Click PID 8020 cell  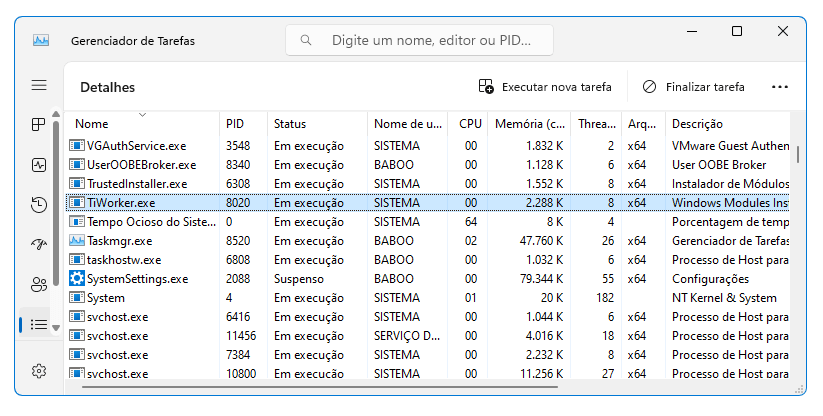(x=238, y=202)
